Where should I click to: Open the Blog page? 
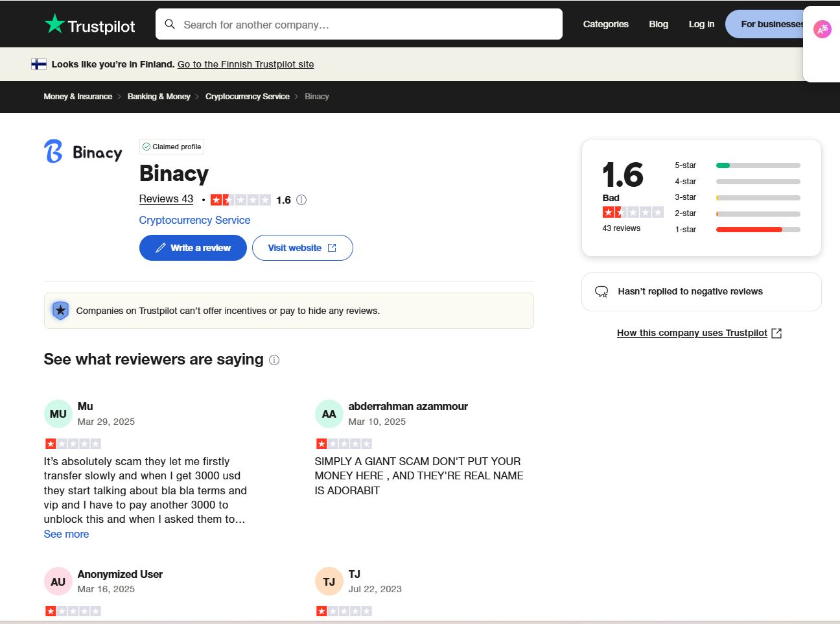tap(659, 24)
